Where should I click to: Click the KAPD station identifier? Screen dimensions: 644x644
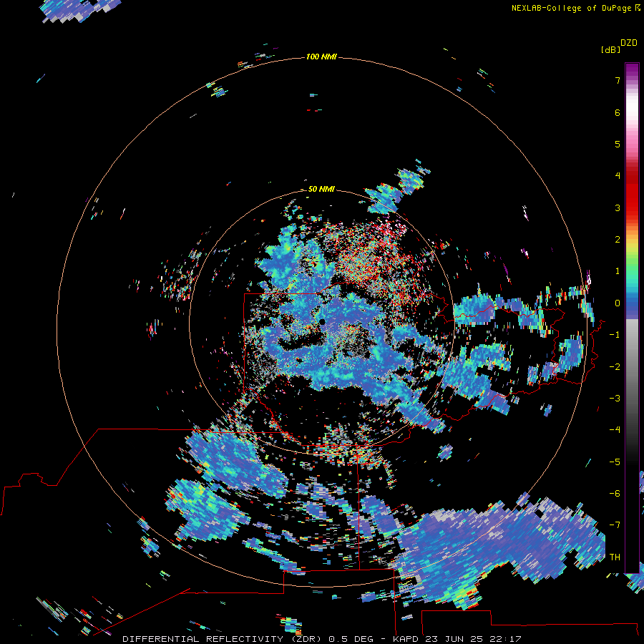tap(406, 639)
